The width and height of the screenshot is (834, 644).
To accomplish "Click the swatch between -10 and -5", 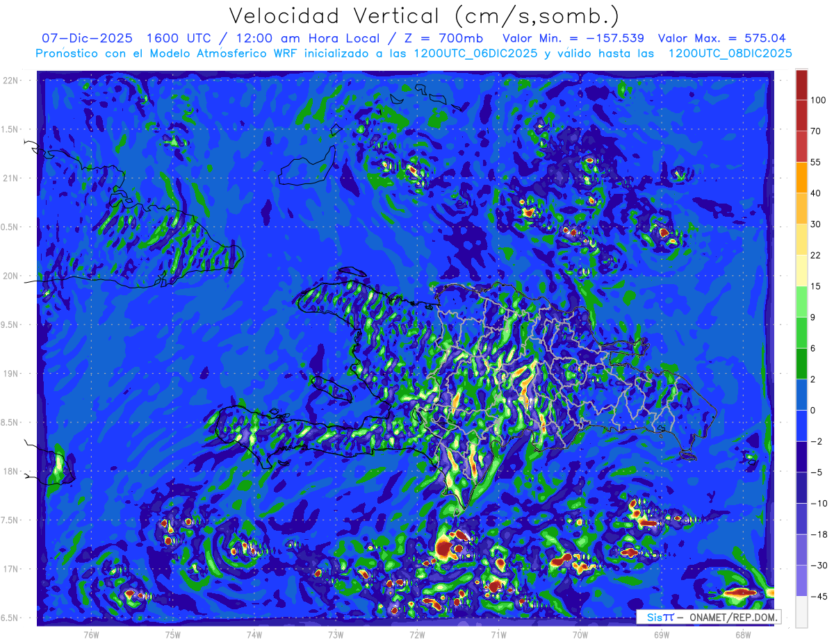I will click(x=801, y=488).
